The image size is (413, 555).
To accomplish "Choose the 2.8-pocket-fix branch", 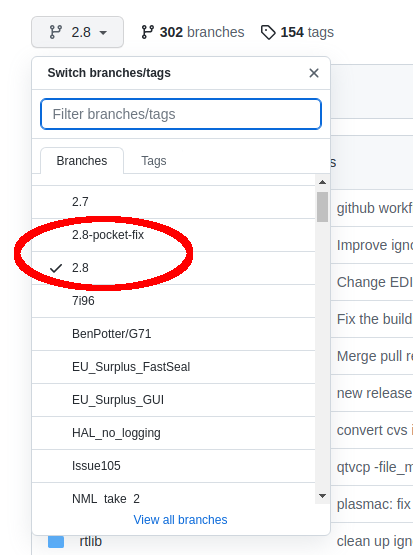I will (173, 235).
